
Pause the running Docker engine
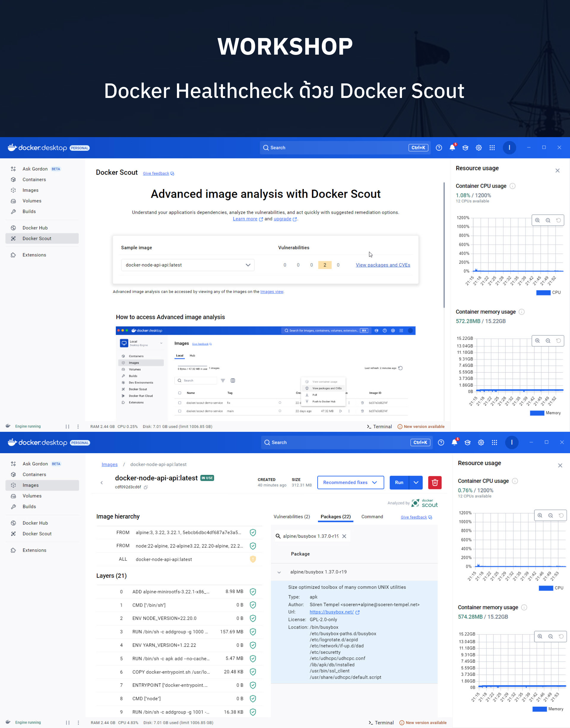67,426
